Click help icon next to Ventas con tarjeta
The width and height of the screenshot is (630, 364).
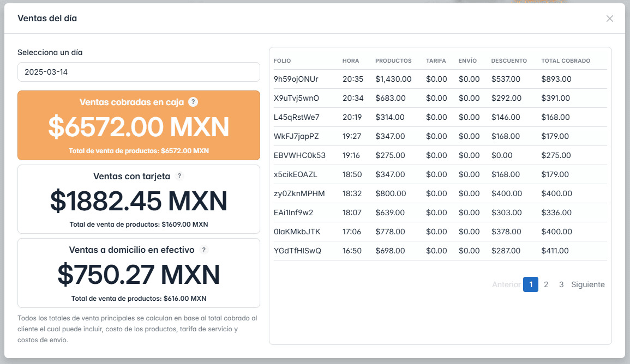click(179, 176)
